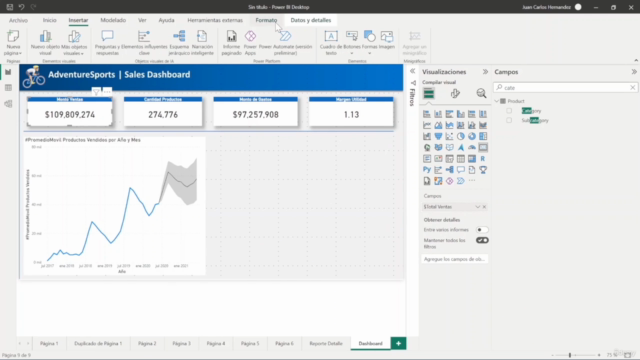This screenshot has height=360, width=640.
Task: Clear the fields search box
Action: 632,87
